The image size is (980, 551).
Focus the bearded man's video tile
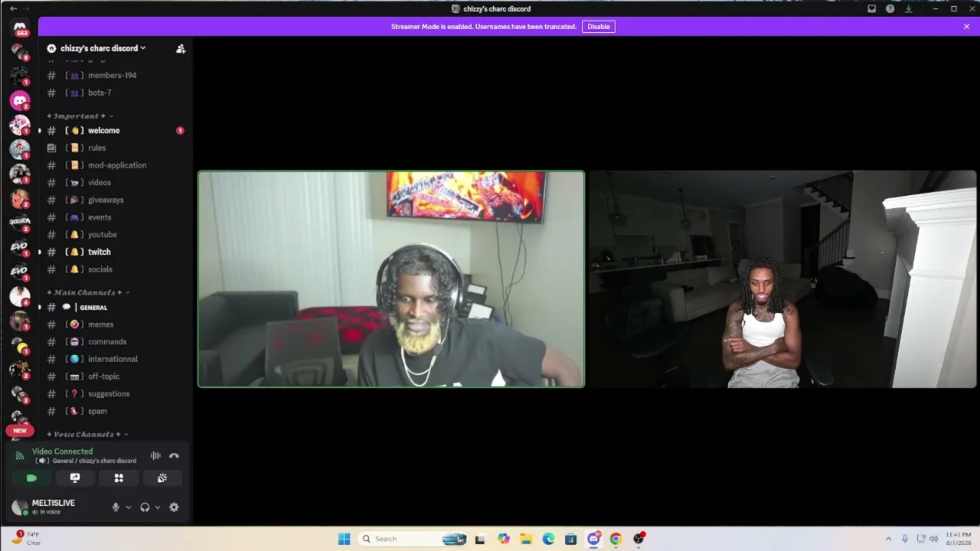coord(391,279)
